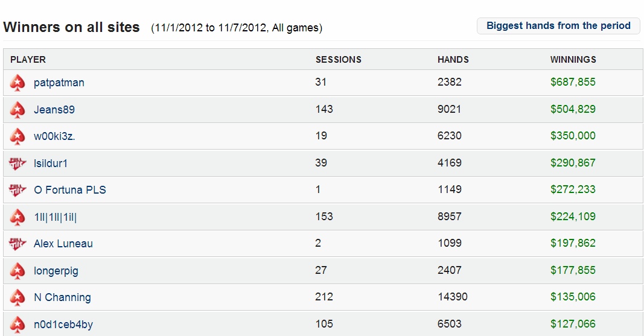Click Full Tilt icon beside Alex Luneau
The height and width of the screenshot is (336, 644).
[x=18, y=244]
